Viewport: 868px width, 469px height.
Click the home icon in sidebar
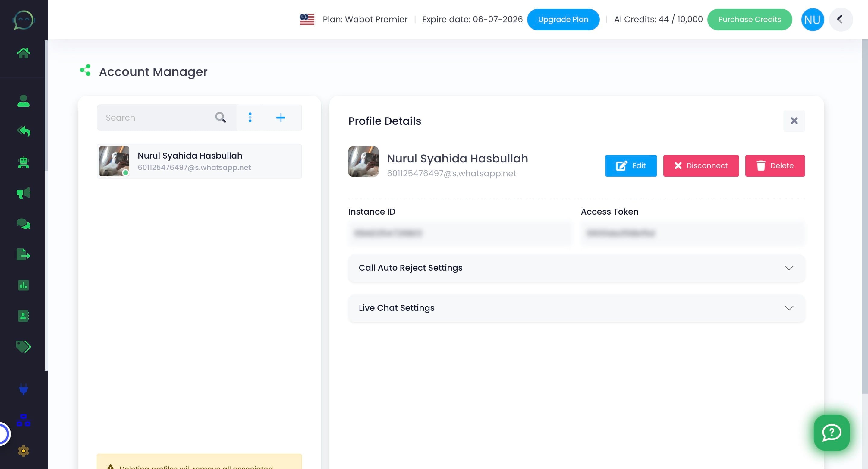click(23, 53)
